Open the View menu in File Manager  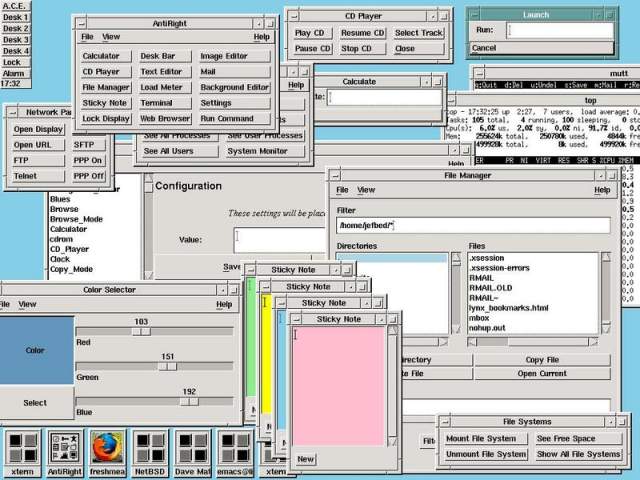pos(367,190)
